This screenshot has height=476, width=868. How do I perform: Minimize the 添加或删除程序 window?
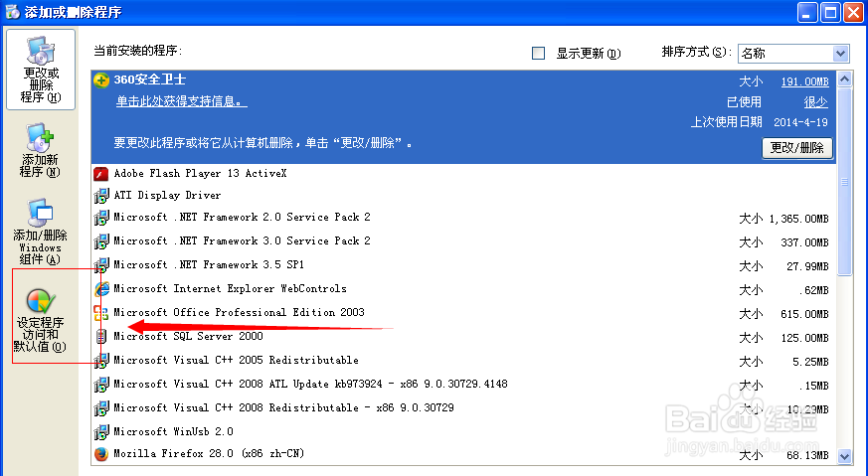pyautogui.click(x=807, y=12)
